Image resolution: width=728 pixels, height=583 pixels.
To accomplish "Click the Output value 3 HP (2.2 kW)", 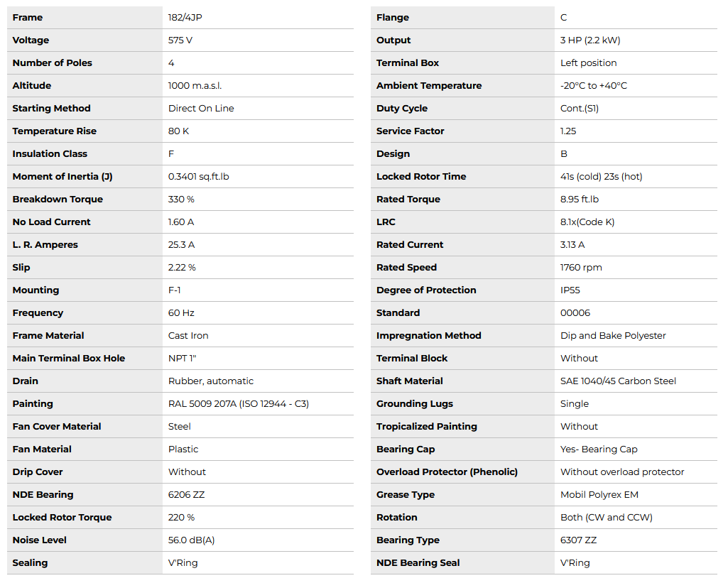I will [590, 40].
